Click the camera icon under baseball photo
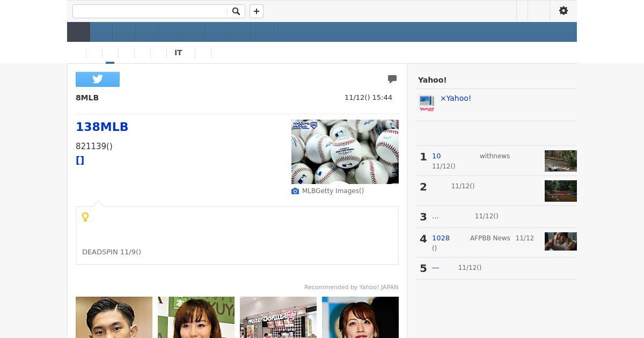This screenshot has height=338, width=644. click(x=295, y=191)
